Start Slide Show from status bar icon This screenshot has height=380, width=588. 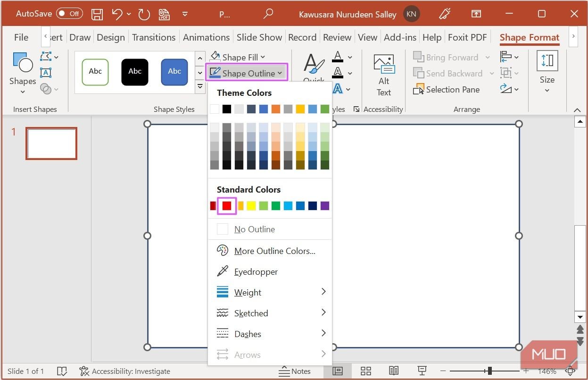[x=422, y=371]
